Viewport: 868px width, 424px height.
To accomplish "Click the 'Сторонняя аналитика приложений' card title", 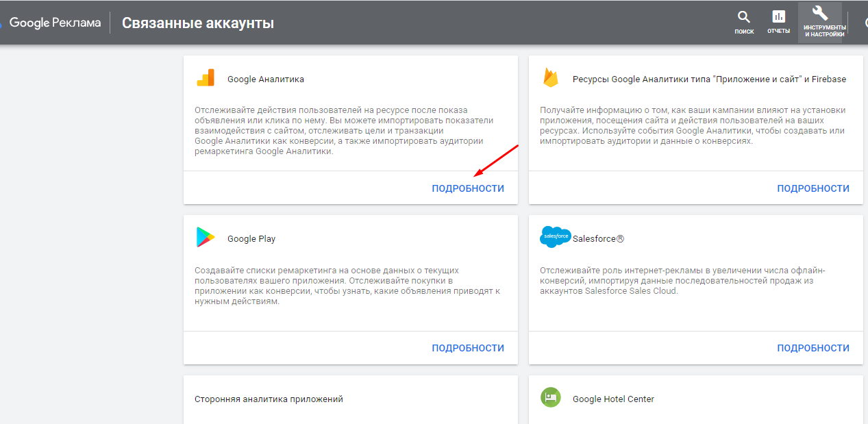I will pos(269,399).
